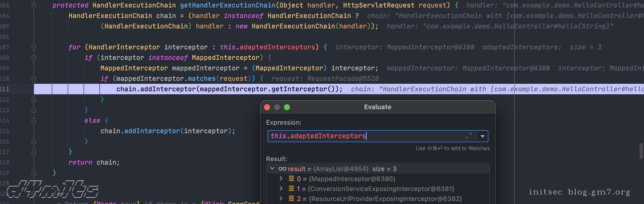The image size is (644, 204).
Task: Fold the 'if interceptor instanceof' block marker
Action: tap(34, 58)
